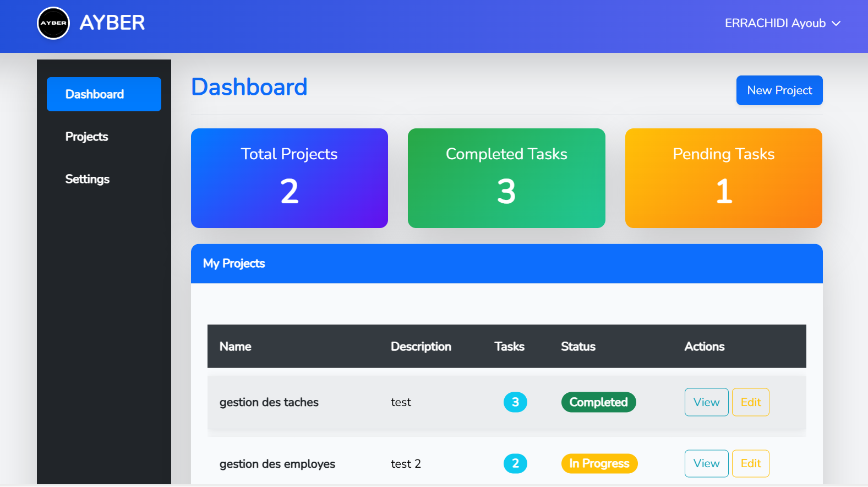View the gestion des taches project
The width and height of the screenshot is (868, 487).
[x=706, y=402]
